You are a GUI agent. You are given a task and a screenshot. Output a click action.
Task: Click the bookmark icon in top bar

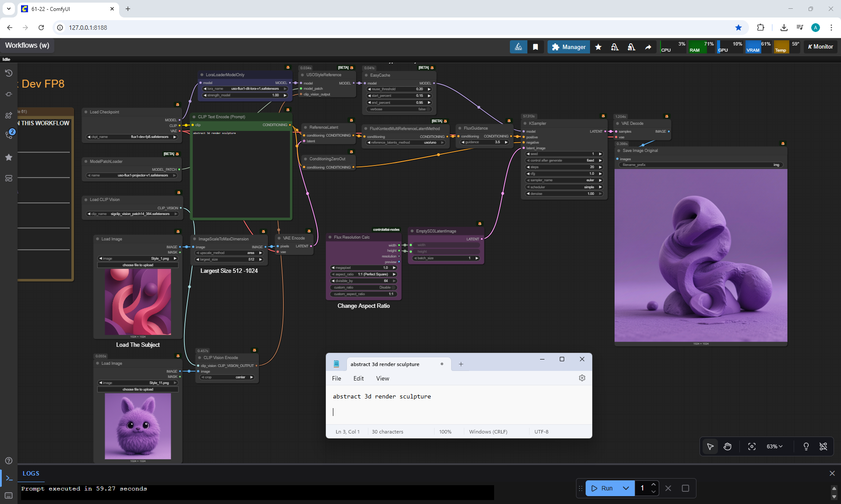coord(535,47)
